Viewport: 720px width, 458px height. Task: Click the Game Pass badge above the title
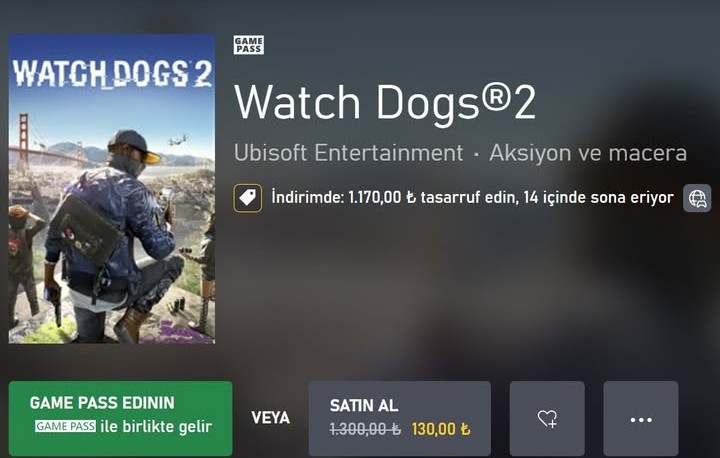click(248, 45)
